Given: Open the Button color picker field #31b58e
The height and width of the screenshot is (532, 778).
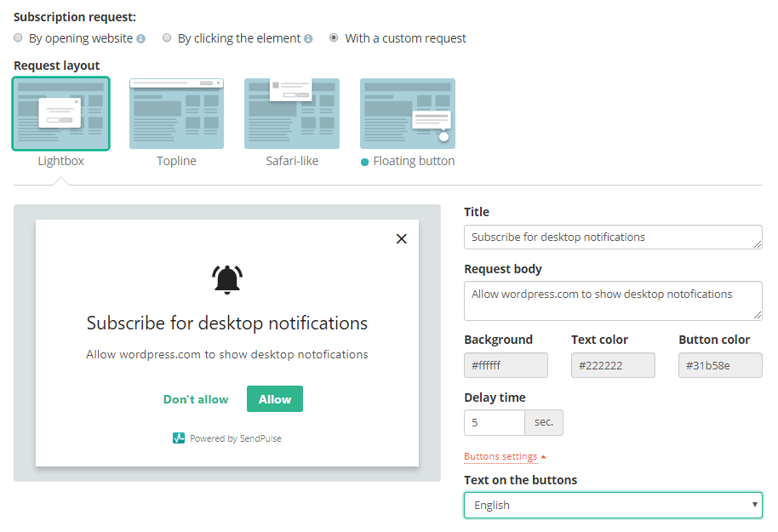Looking at the screenshot, I should click(720, 365).
